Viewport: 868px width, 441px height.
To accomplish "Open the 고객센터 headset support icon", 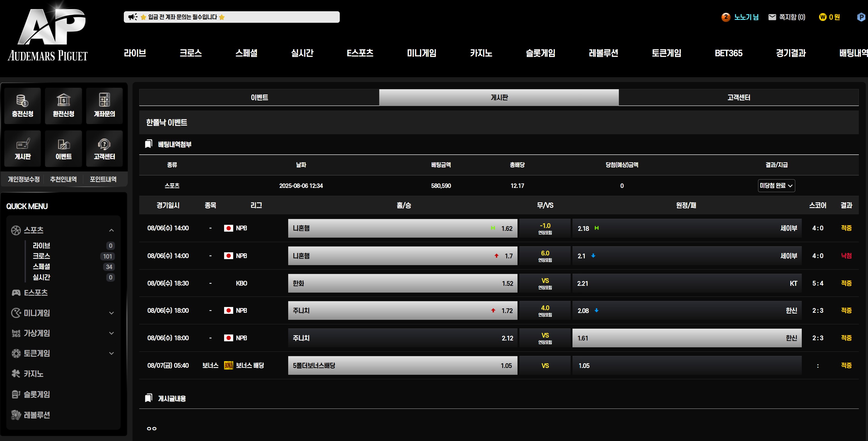I will [104, 144].
